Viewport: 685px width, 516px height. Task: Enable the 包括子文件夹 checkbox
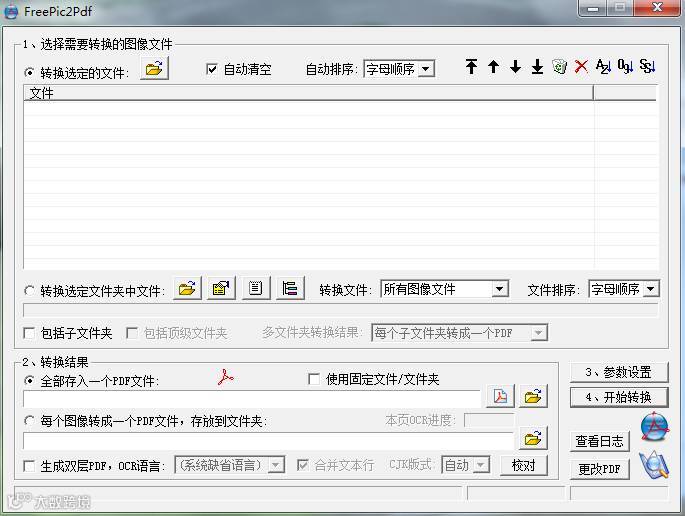tap(29, 333)
